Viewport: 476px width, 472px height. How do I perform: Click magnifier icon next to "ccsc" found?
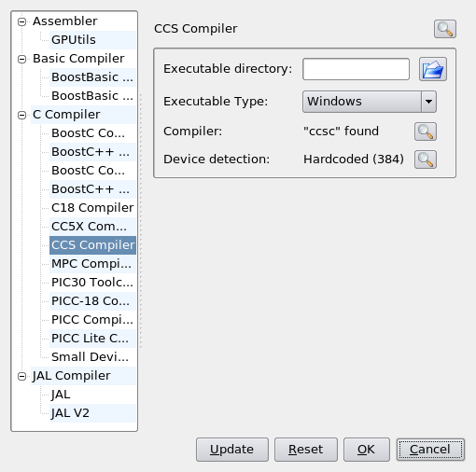(x=426, y=132)
